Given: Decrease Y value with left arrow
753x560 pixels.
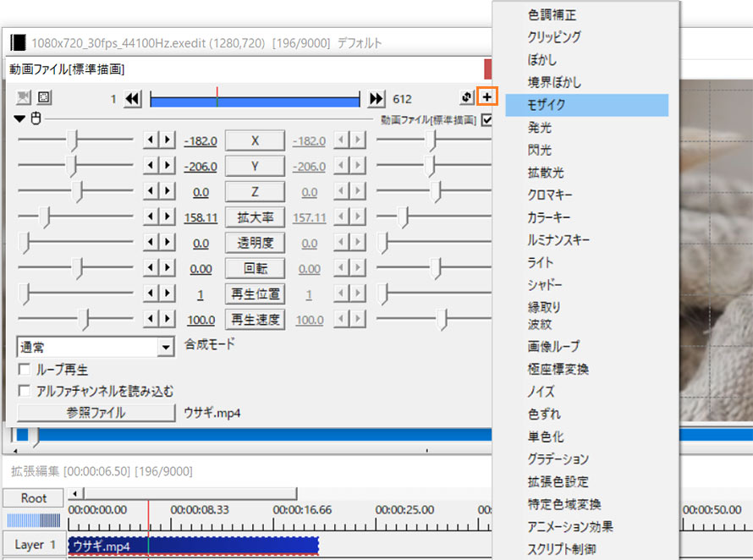Looking at the screenshot, I should 151,165.
